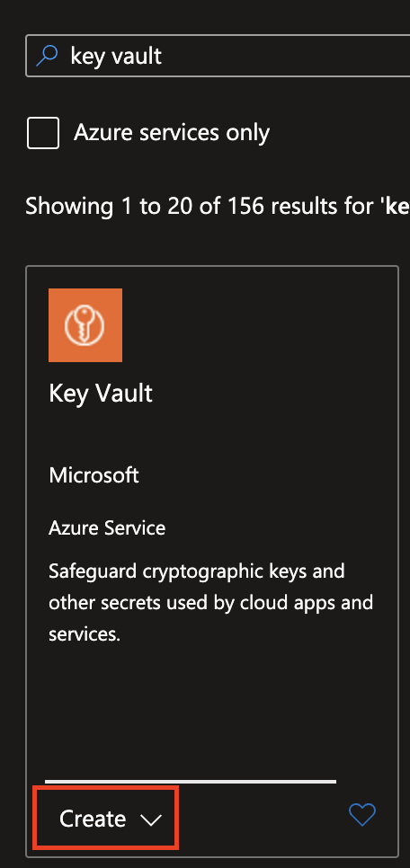The image size is (410, 868).
Task: Open the Create menu for Key Vault
Action: (106, 818)
